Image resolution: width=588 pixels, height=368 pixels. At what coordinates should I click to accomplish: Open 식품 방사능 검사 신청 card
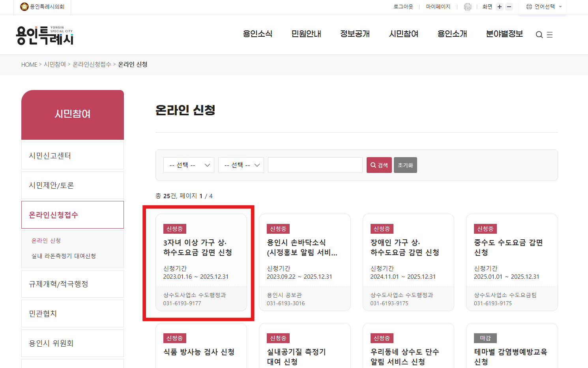pyautogui.click(x=201, y=346)
